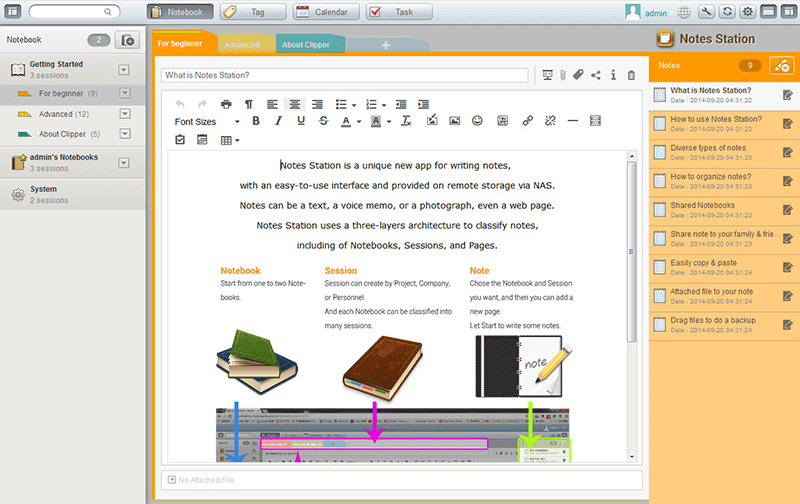Toggle strikethrough formatting

tap(323, 121)
